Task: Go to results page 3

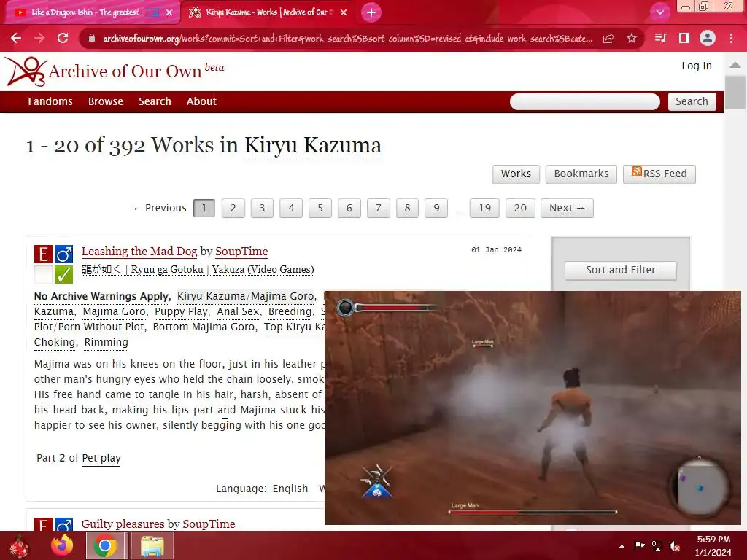Action: click(262, 208)
